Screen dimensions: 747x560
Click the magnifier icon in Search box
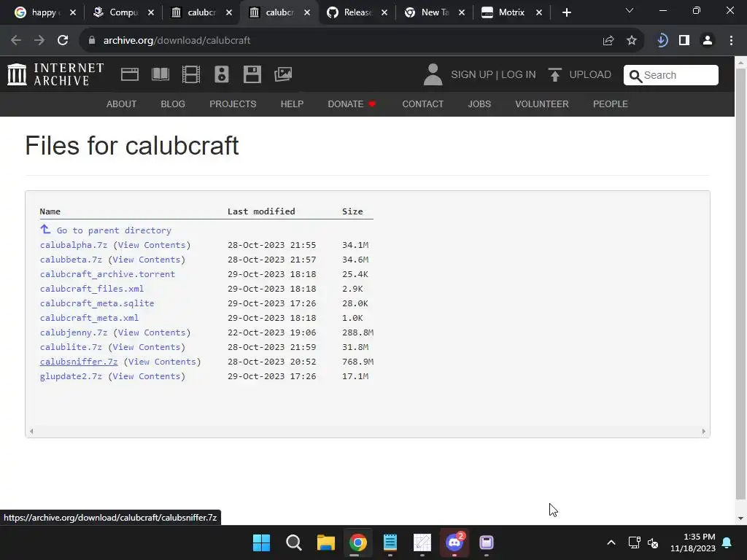[x=635, y=76]
